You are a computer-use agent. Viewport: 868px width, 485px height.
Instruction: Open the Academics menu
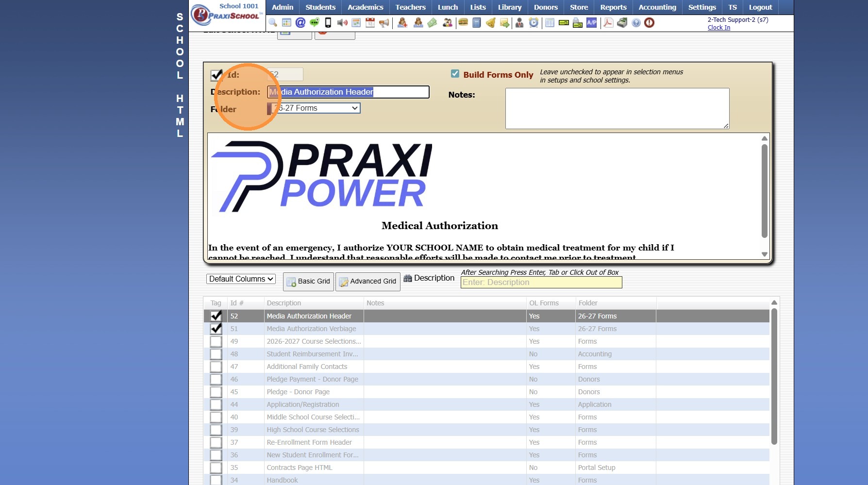tap(366, 7)
